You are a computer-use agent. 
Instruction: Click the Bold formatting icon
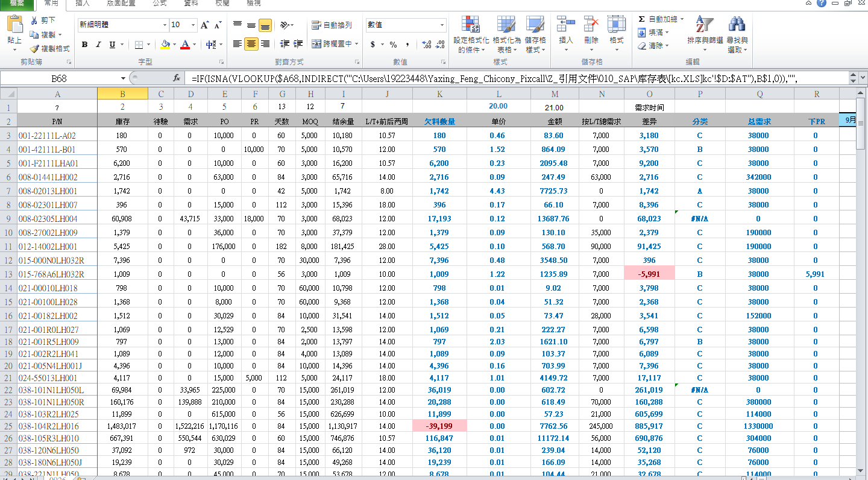(84, 45)
